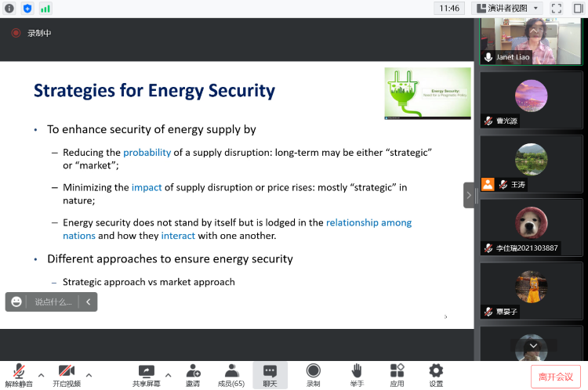588x390 pixels.
Task: Open the 应用 apps icon
Action: pyautogui.click(x=397, y=374)
